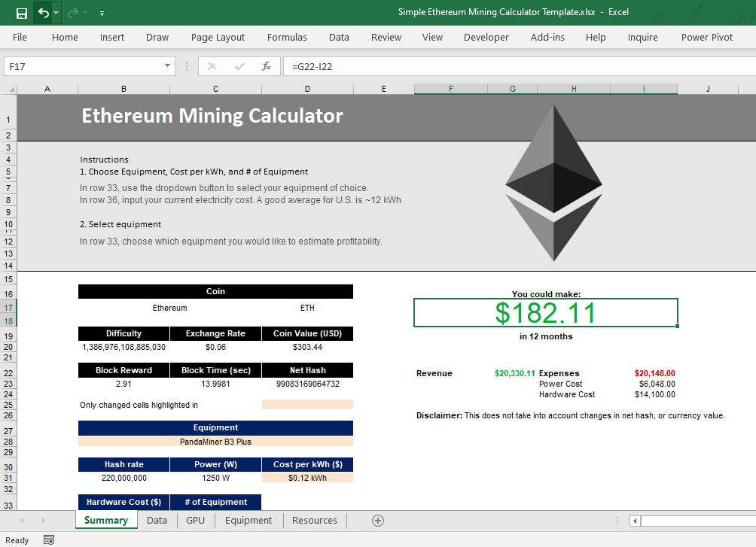Viewport: 756px width, 547px height.
Task: Click the Insert Function fx icon
Action: [x=266, y=66]
